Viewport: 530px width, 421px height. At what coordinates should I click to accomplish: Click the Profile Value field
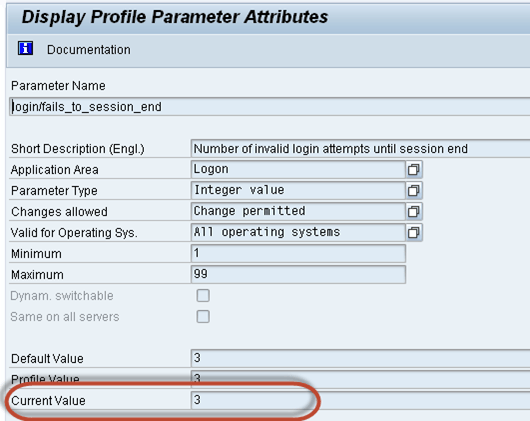coord(360,379)
